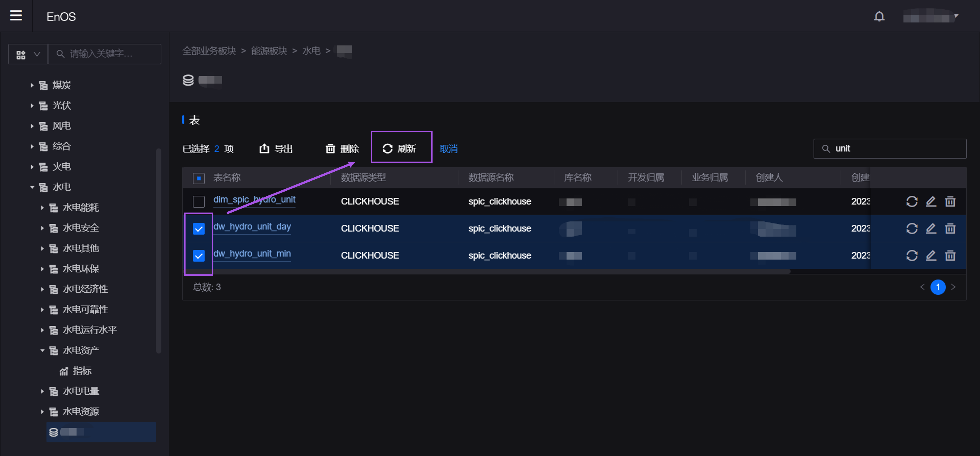Image resolution: width=980 pixels, height=456 pixels.
Task: Go to next page arrow
Action: point(953,287)
